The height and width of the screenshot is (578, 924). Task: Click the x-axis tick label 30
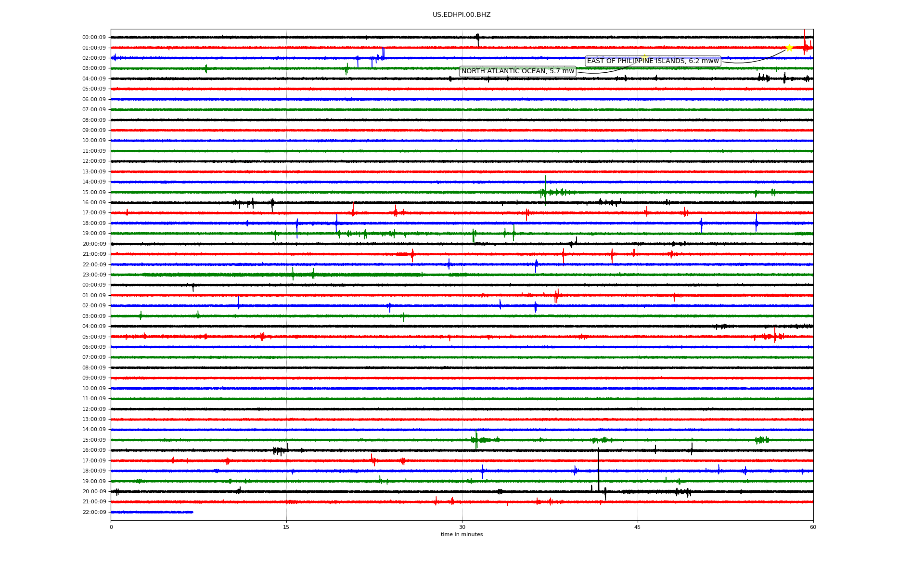462,527
